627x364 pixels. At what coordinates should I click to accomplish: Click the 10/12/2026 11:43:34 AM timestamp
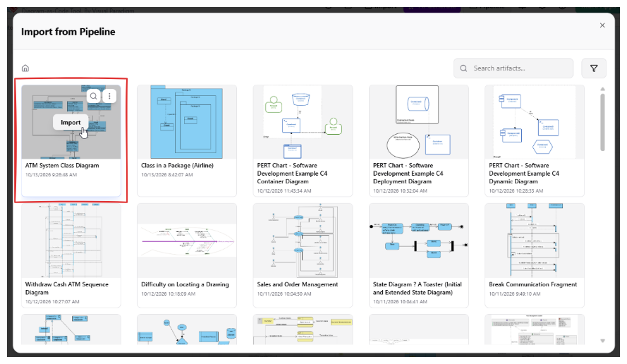click(x=284, y=190)
